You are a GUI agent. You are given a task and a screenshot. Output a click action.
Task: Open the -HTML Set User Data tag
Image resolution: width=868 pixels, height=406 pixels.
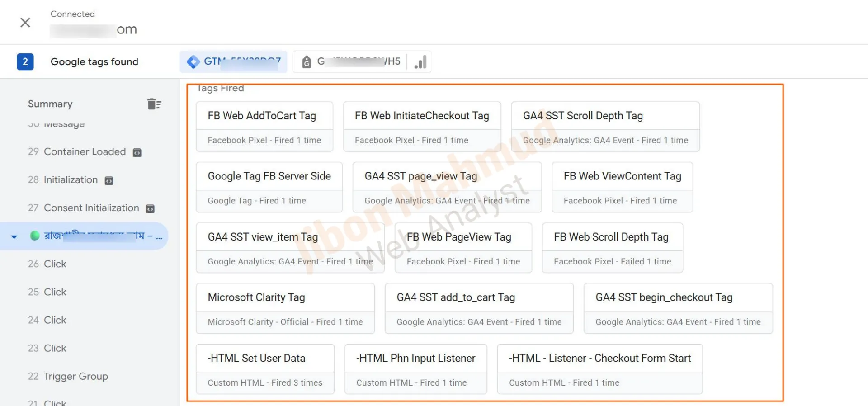(x=265, y=369)
